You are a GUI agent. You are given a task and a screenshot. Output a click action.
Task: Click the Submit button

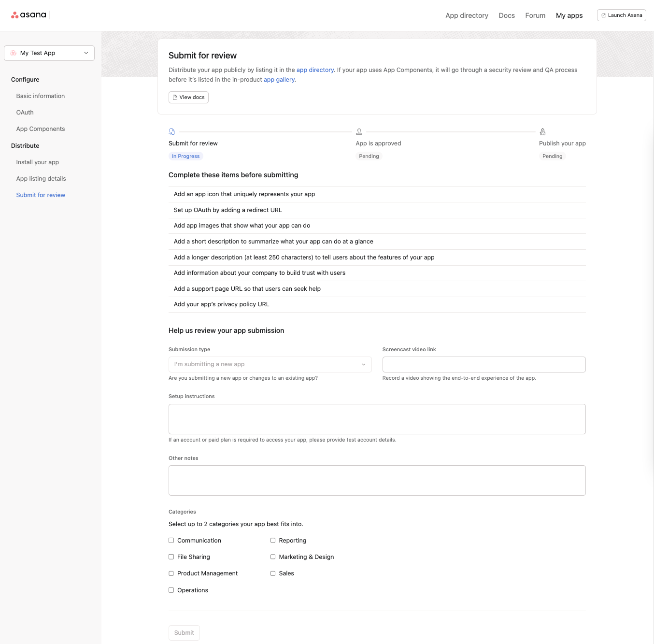click(x=184, y=633)
